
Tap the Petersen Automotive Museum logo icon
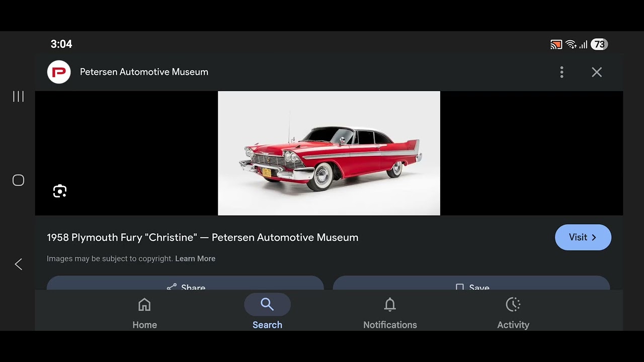click(59, 72)
